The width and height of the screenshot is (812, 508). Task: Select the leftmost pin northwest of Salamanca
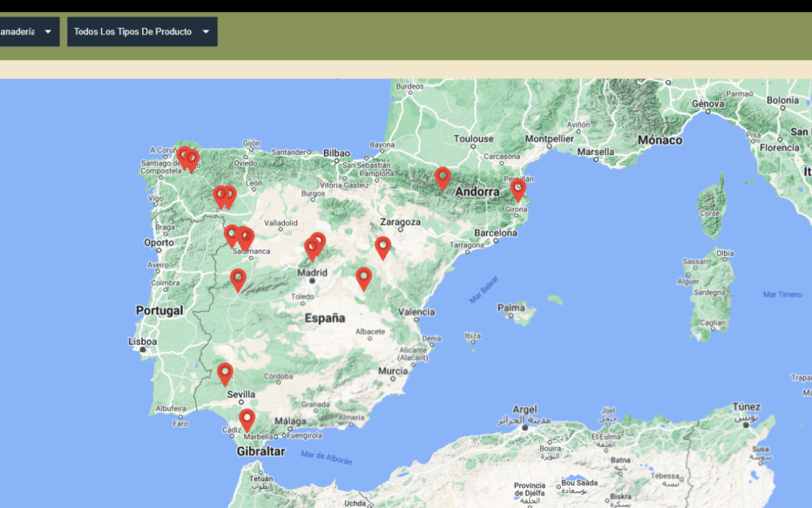point(232,236)
